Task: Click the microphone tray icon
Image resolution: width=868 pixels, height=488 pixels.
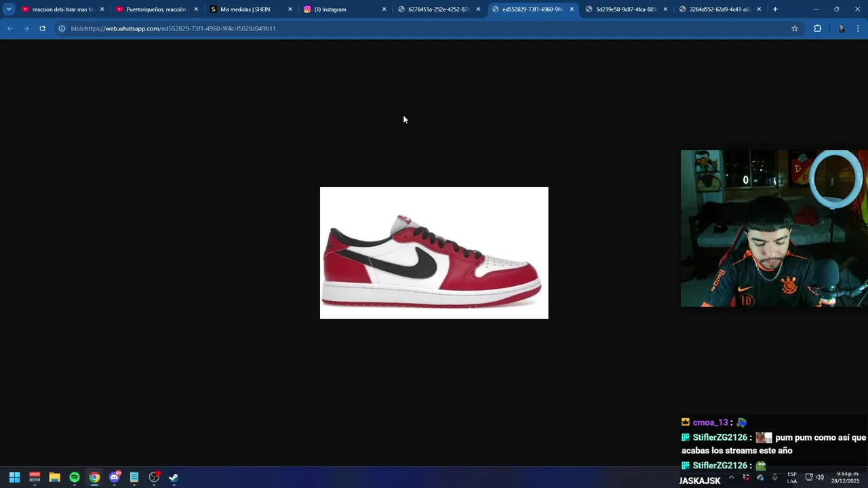Action: pyautogui.click(x=774, y=477)
